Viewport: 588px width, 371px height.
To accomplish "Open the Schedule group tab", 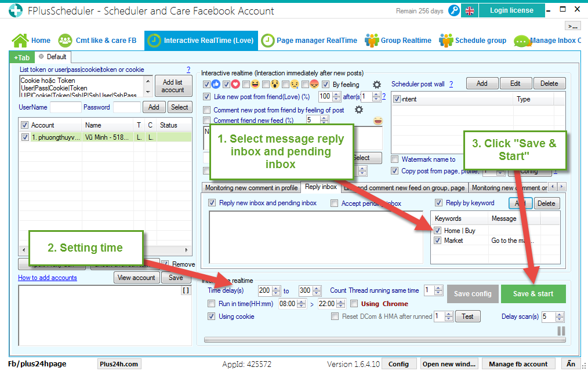I will point(473,41).
